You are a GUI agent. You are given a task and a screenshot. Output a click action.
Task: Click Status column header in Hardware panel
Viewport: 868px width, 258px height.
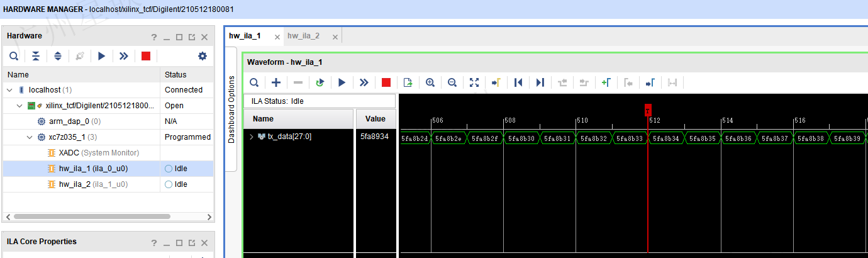pyautogui.click(x=187, y=74)
